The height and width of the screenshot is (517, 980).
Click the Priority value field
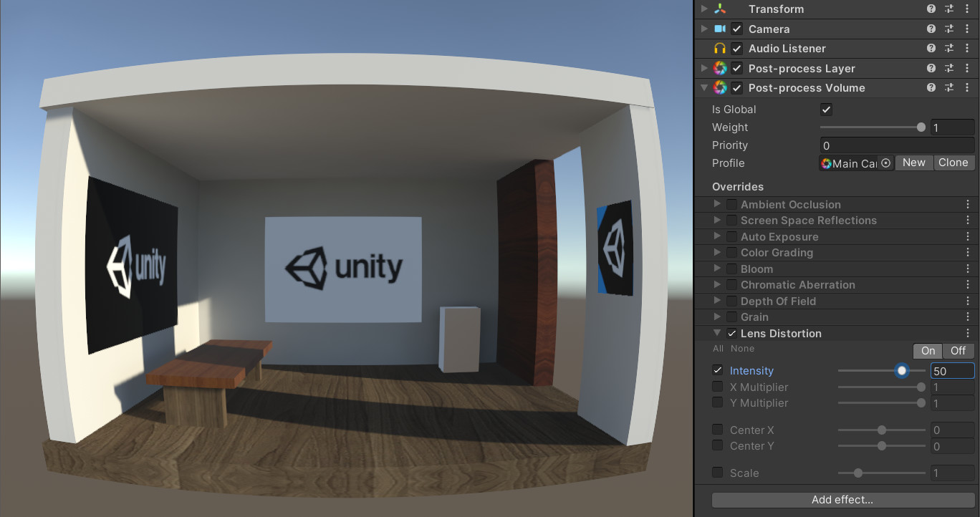(x=897, y=145)
